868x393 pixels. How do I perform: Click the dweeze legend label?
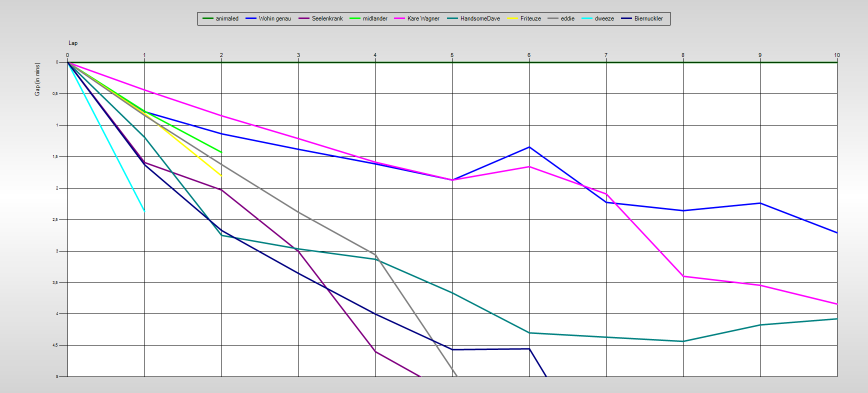coord(604,18)
